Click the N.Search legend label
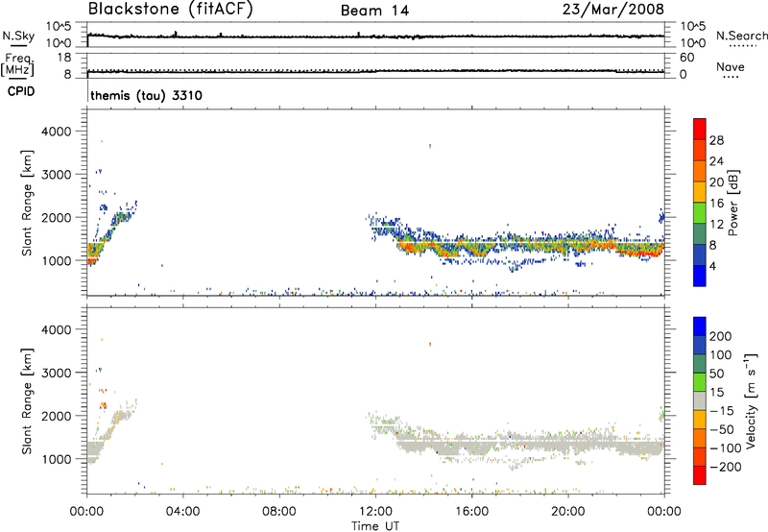 (x=741, y=36)
